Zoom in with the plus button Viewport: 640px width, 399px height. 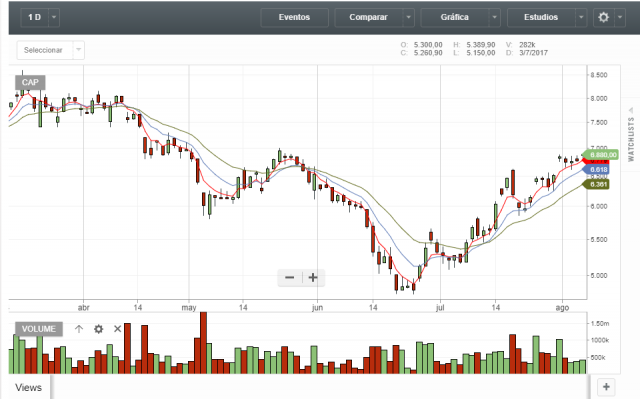313,278
